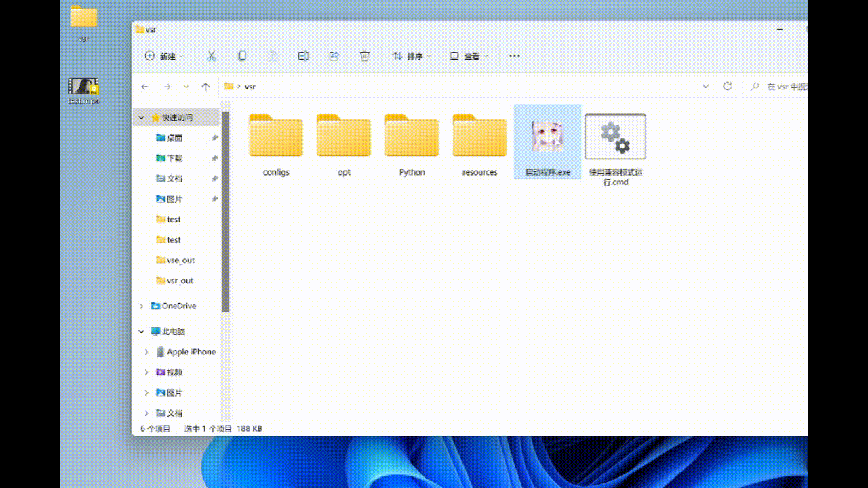Go up one folder level with up arrow
The height and width of the screenshot is (488, 868).
205,87
